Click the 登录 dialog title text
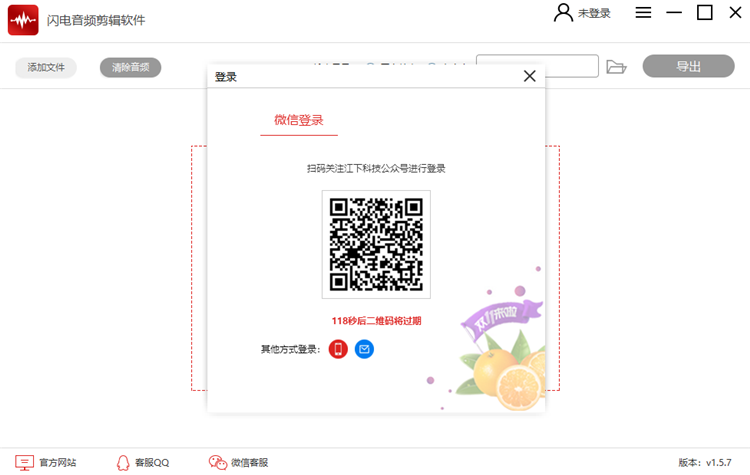This screenshot has width=750, height=475. 226,77
